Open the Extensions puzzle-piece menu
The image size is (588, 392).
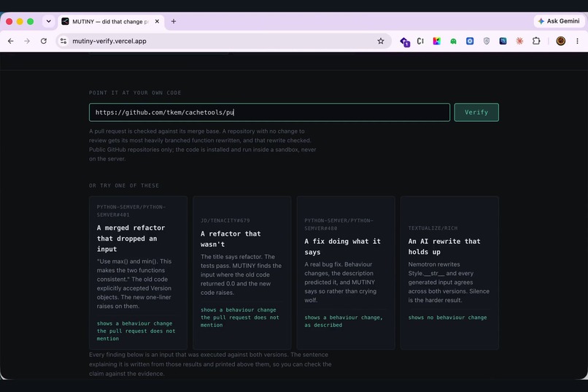click(536, 41)
